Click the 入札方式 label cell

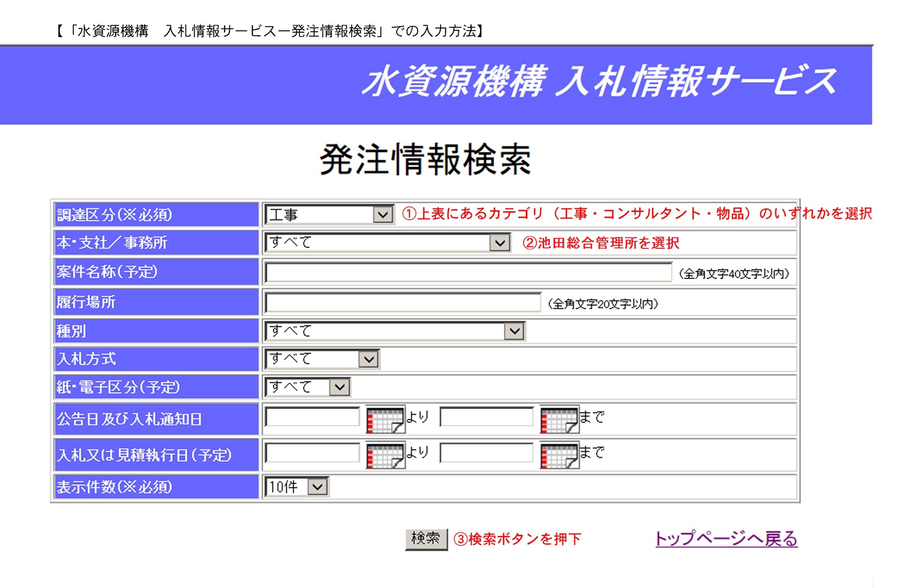(156, 359)
